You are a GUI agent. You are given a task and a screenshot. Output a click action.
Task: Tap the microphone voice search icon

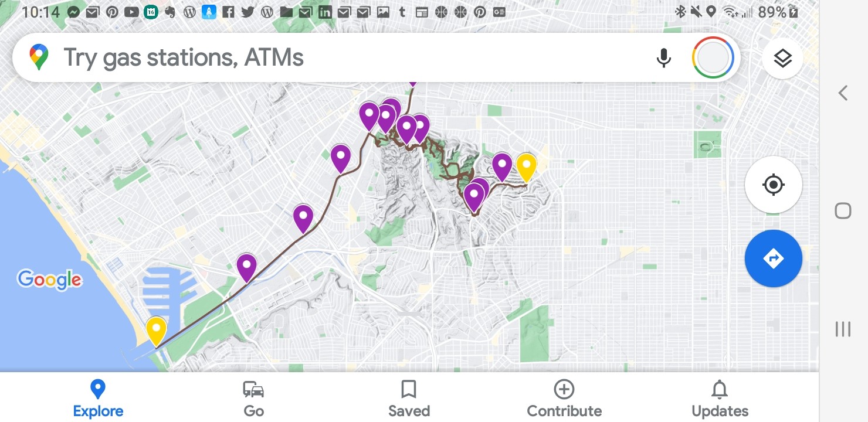[663, 58]
